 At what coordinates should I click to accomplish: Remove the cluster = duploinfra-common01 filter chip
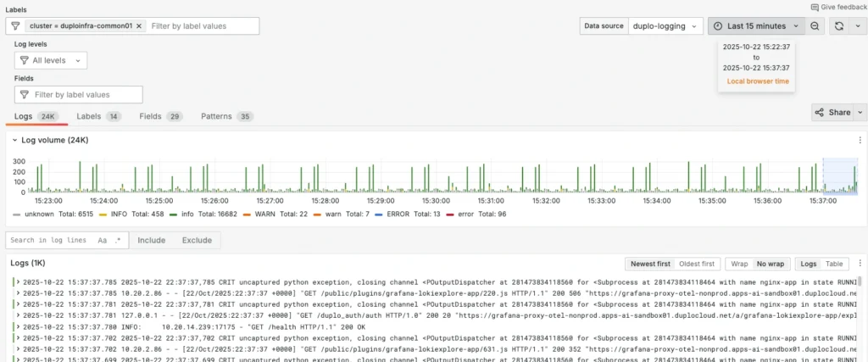[139, 26]
